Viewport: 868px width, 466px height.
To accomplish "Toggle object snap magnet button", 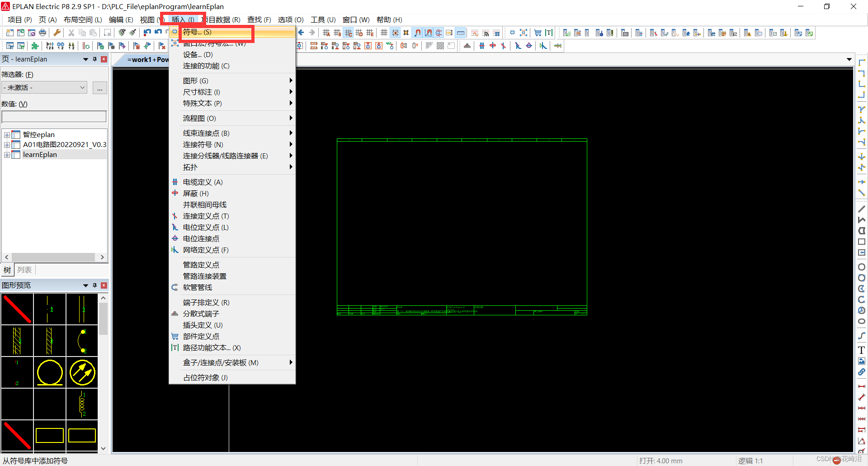I will click(417, 33).
